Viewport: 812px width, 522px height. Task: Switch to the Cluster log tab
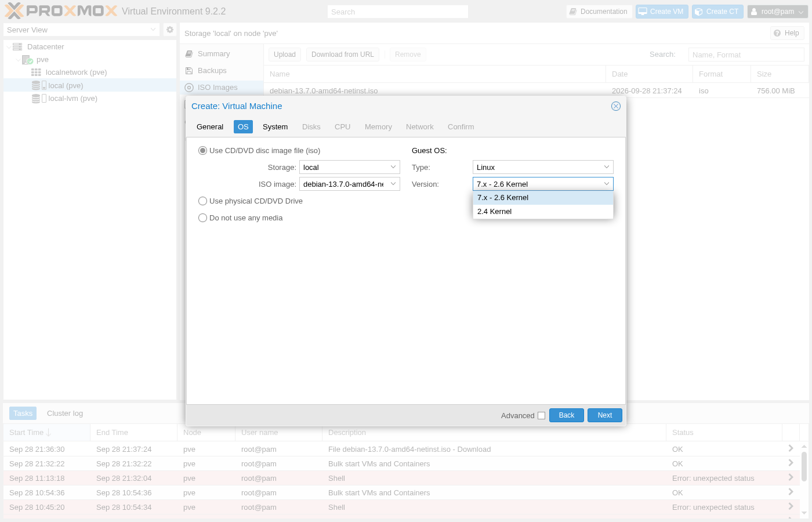pyautogui.click(x=65, y=414)
